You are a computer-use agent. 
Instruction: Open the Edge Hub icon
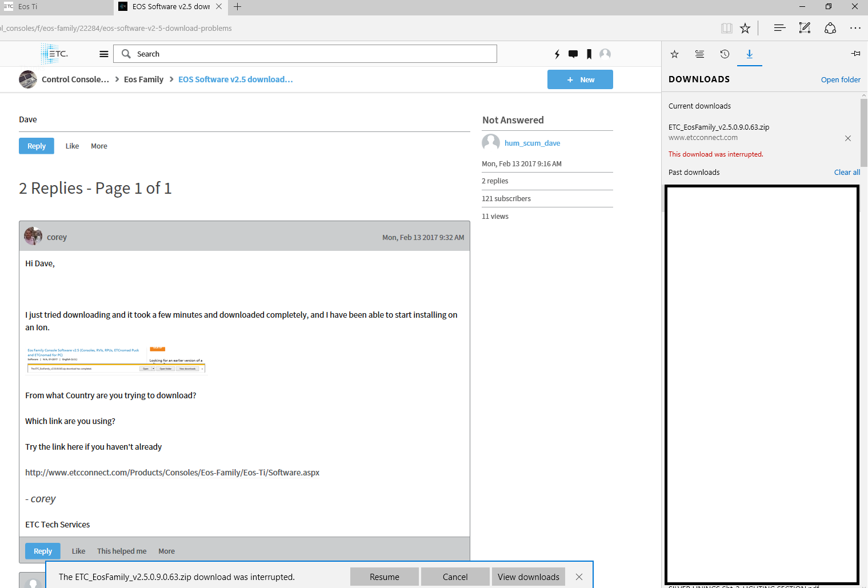pyautogui.click(x=779, y=28)
